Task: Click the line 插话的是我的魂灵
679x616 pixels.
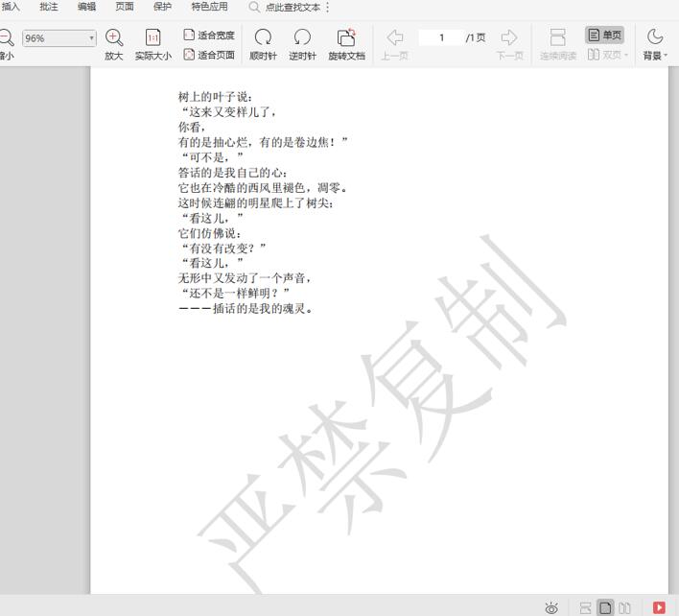Action: (x=246, y=308)
